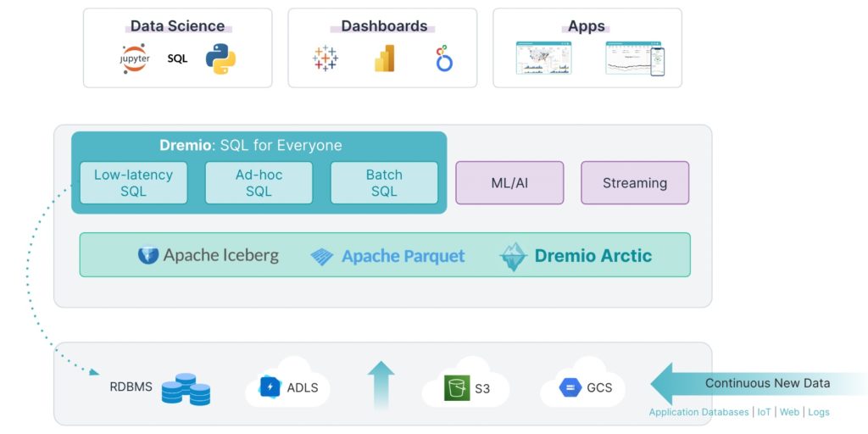
Task: Click the S3 label
Action: pyautogui.click(x=482, y=388)
